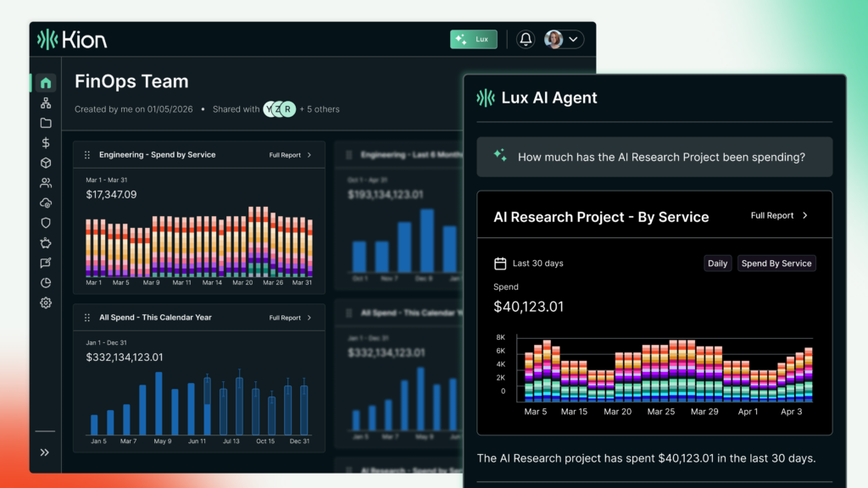
Task: Select the dollar sign cost icon
Action: click(46, 143)
